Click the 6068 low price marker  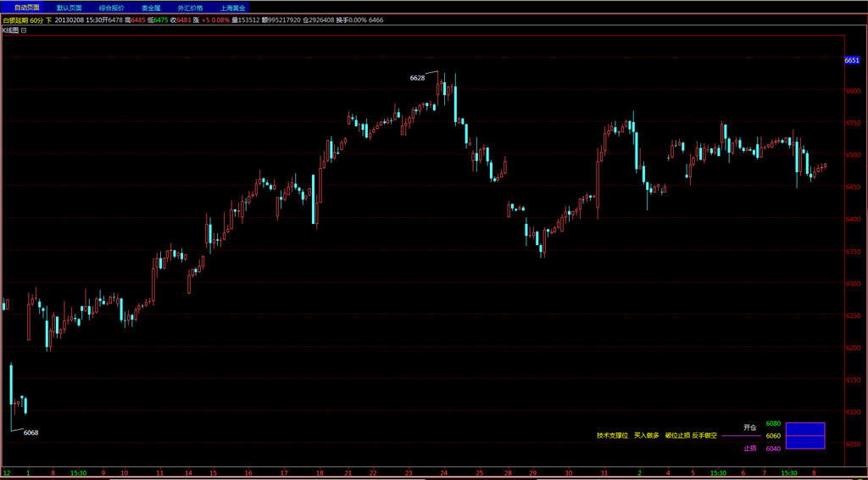[x=31, y=433]
